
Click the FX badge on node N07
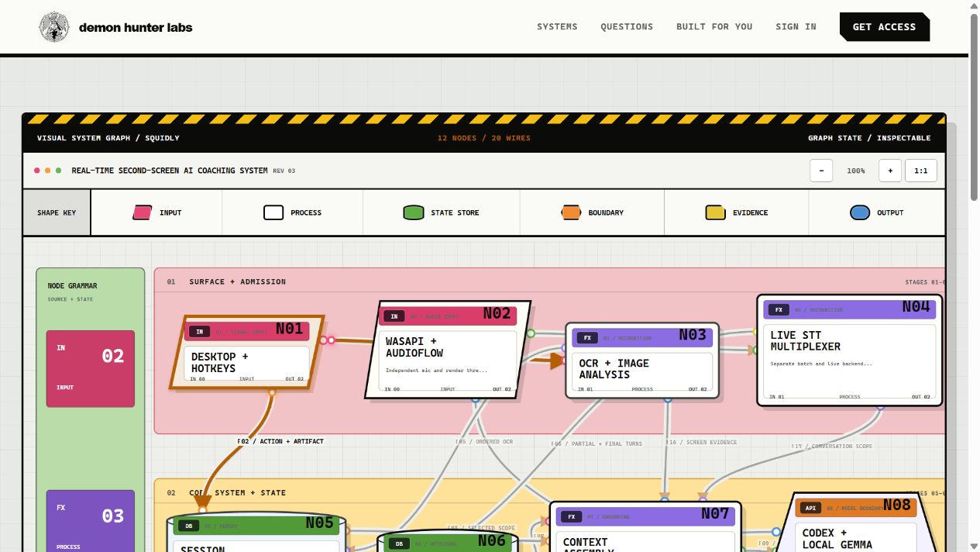571,516
